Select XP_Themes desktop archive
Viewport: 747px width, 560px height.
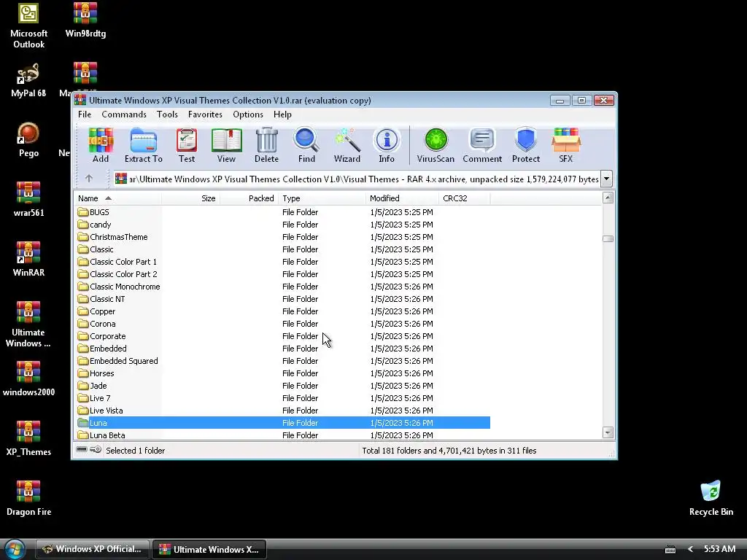[x=28, y=439]
